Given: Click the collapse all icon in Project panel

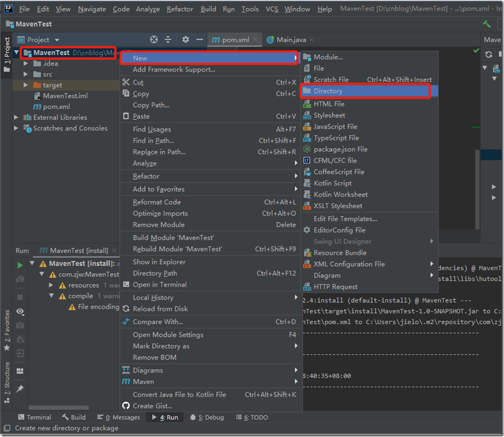Looking at the screenshot, I should (168, 39).
